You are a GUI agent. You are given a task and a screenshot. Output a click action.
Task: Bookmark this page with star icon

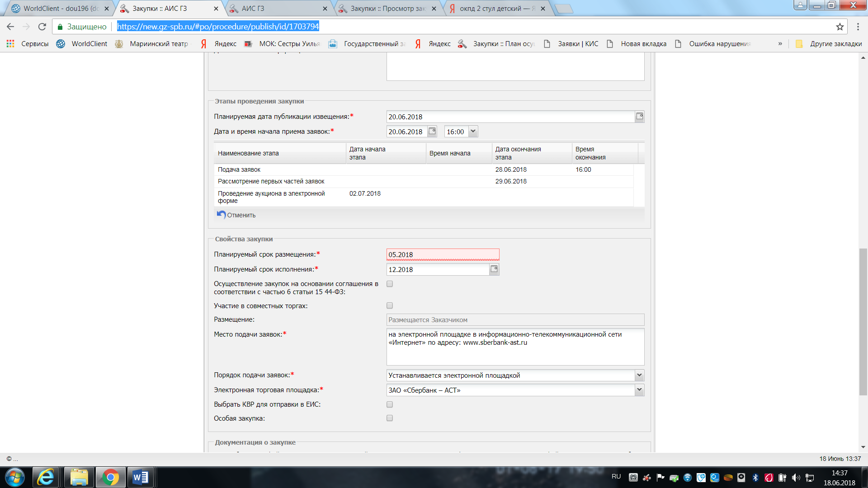coord(840,27)
